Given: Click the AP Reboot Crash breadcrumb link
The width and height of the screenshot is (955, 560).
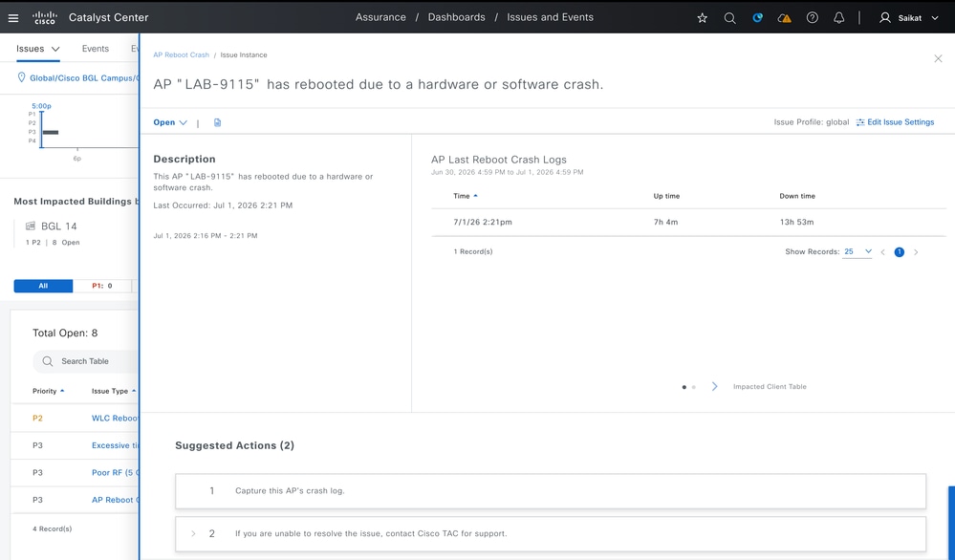Looking at the screenshot, I should [x=181, y=54].
